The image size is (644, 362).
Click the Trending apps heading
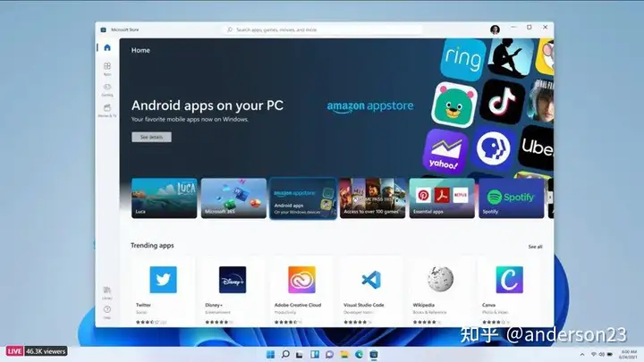point(152,246)
